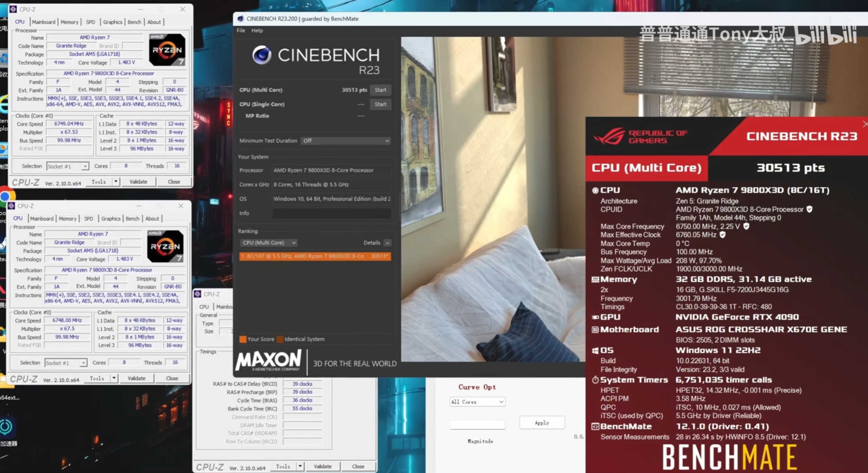The image size is (868, 473).
Task: Open the CPU tab in the memory CPU-Z window
Action: (x=204, y=307)
